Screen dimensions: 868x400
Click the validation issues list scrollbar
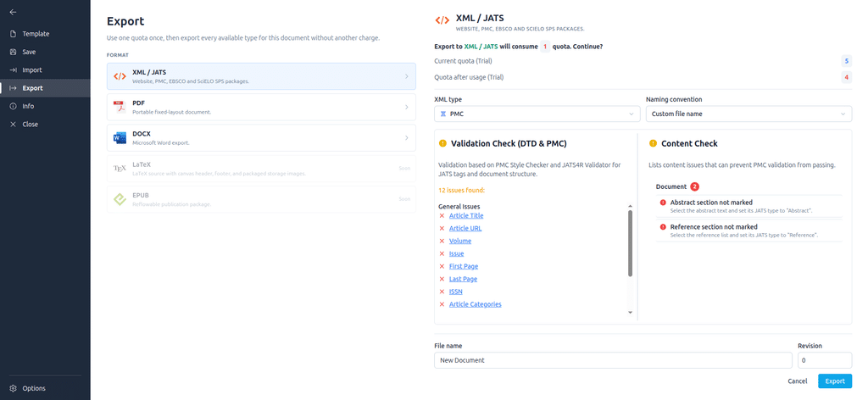tap(630, 243)
